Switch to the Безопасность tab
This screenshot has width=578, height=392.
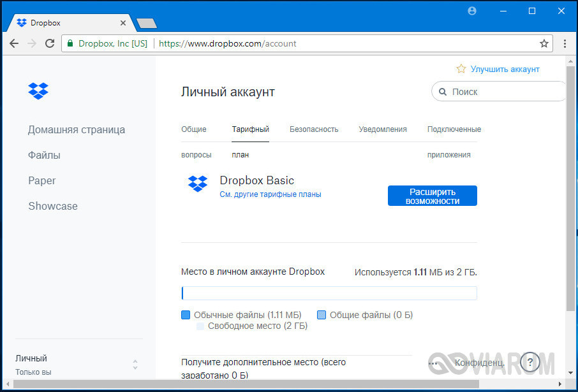click(x=314, y=129)
